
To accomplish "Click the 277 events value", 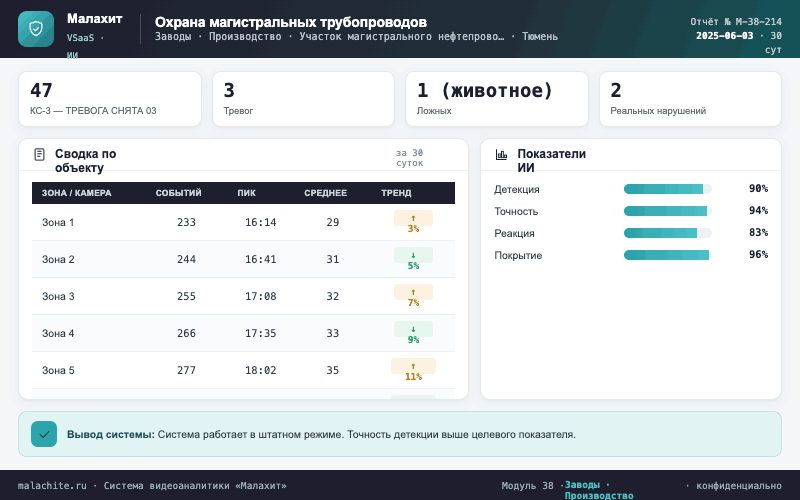I will 186,370.
